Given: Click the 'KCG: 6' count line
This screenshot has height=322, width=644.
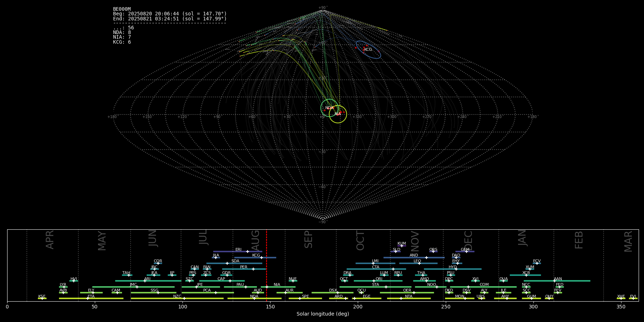Looking at the screenshot, I should (122, 42).
